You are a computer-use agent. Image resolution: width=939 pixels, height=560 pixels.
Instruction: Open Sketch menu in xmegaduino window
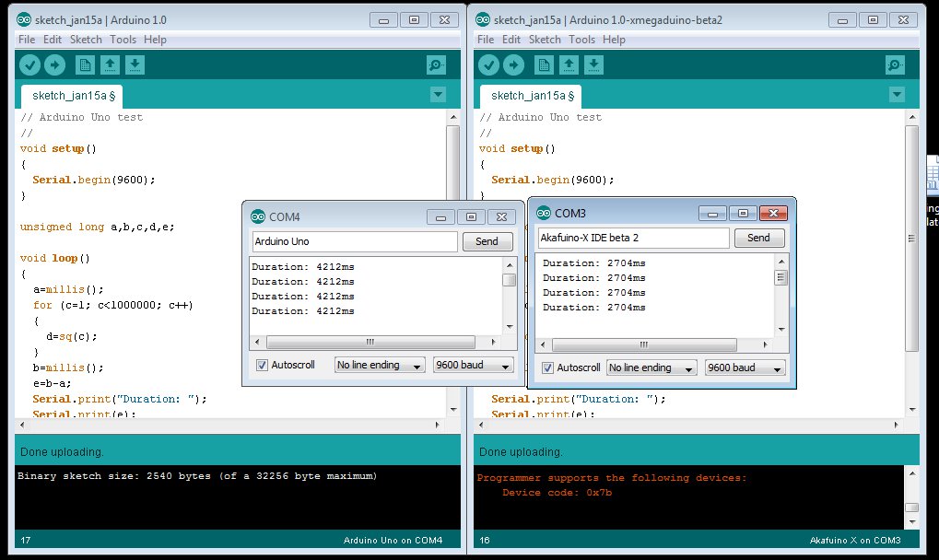click(545, 40)
